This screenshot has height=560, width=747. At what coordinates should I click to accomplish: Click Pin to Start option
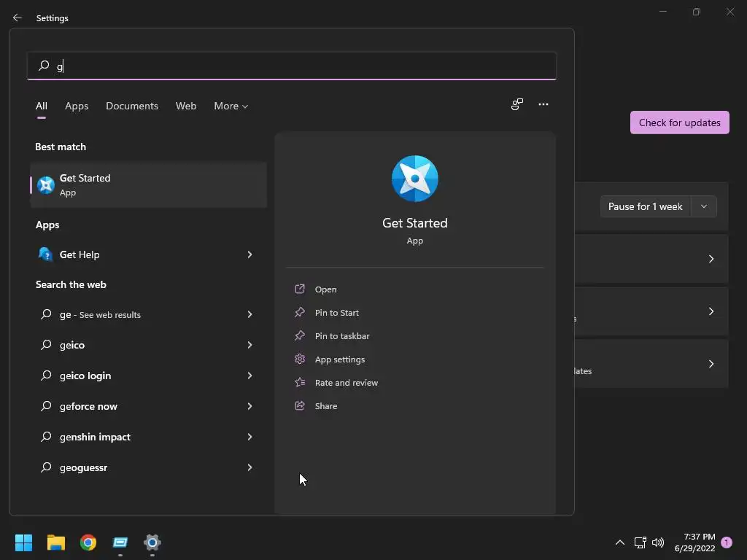coord(337,312)
